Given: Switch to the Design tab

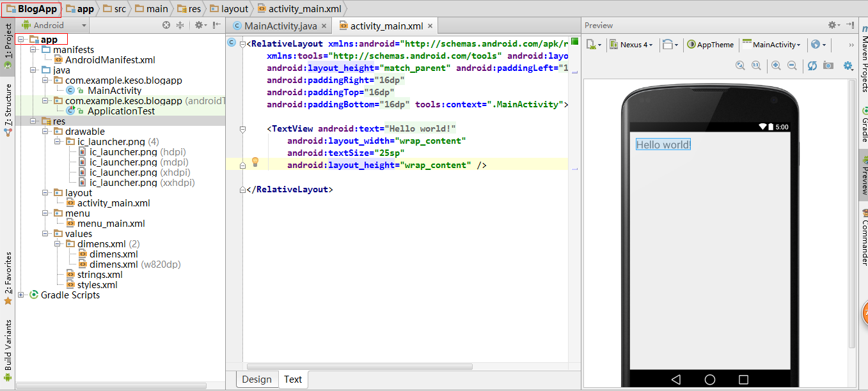Looking at the screenshot, I should [256, 379].
